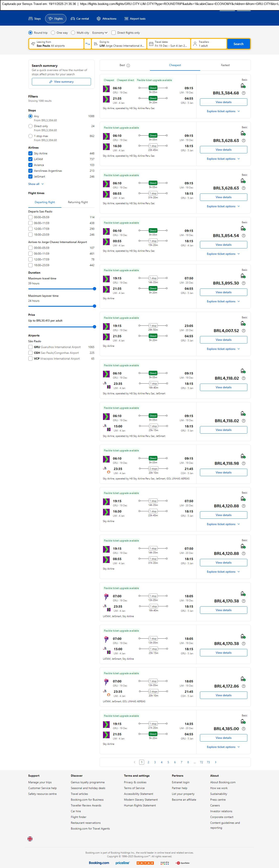Click the Maximum layover time slider handle
Screen dimensions: 279x868
(95, 306)
